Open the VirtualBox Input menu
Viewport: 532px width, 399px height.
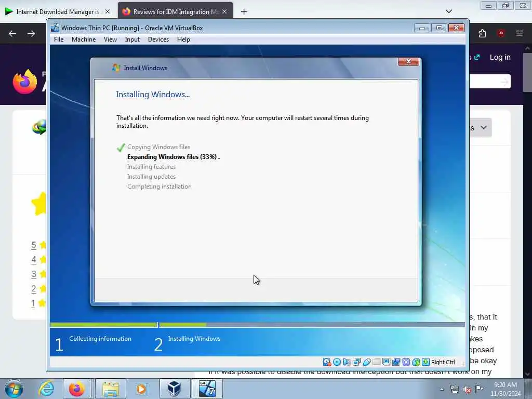(132, 39)
